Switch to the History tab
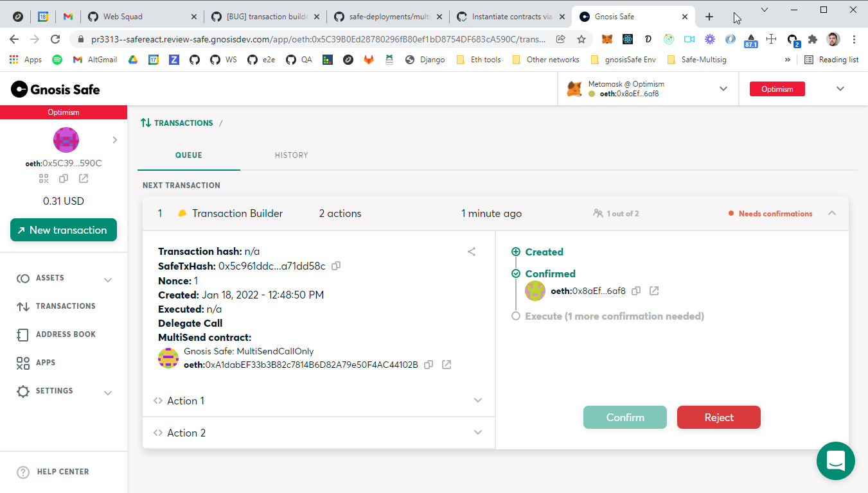This screenshot has width=868, height=493. click(x=292, y=155)
